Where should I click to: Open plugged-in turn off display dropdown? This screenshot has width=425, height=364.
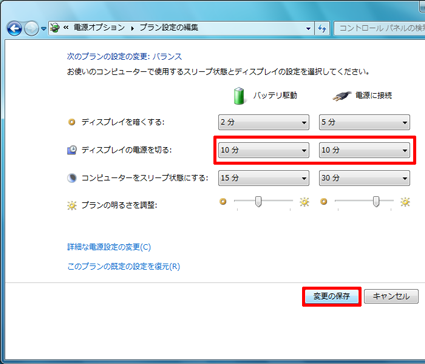coord(364,150)
